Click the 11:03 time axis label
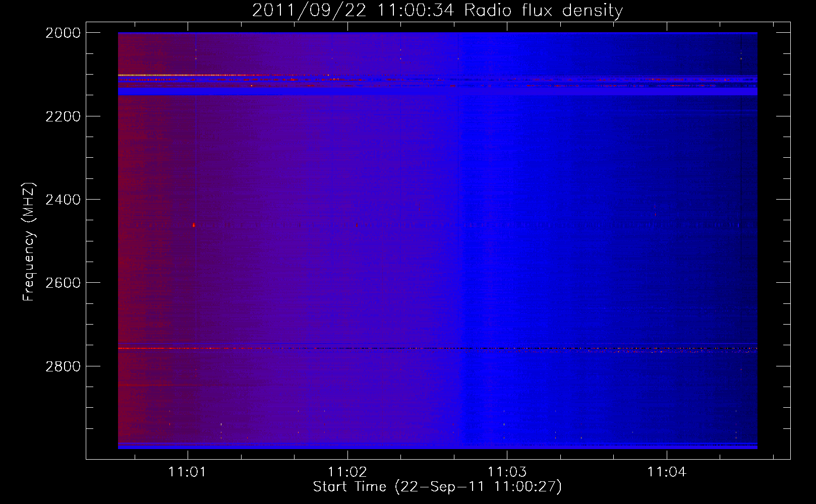 pos(507,472)
